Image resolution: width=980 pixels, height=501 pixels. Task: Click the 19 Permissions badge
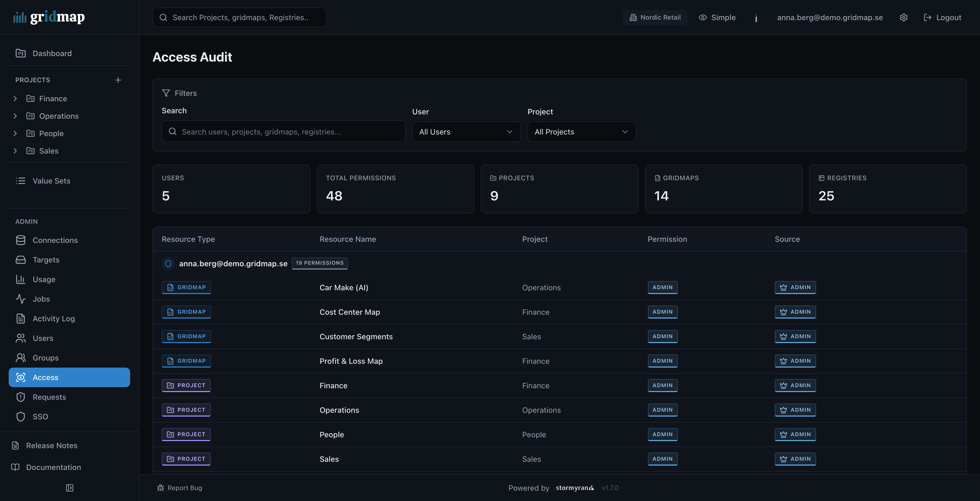(x=320, y=263)
